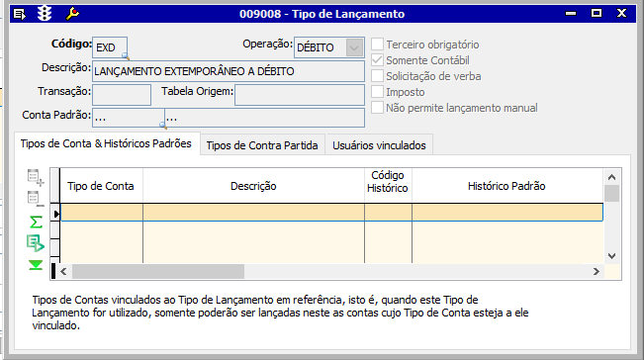The height and width of the screenshot is (360, 644).
Task: Click the Tipo de Conta column header
Action: tap(101, 186)
